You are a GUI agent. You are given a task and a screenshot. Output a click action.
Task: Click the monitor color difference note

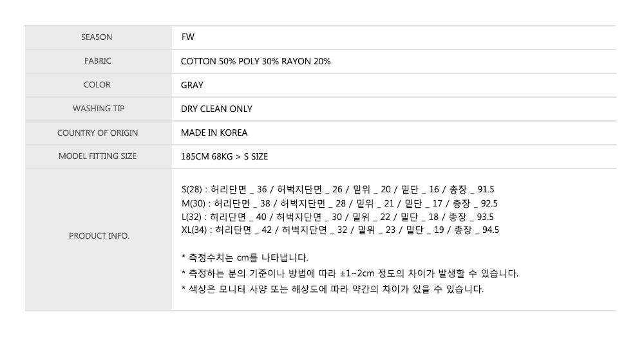click(x=332, y=289)
